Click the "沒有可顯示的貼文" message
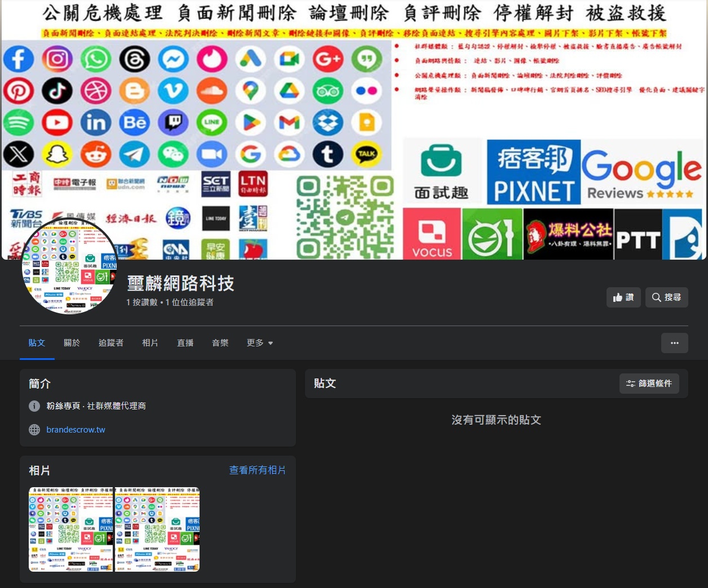 coord(496,420)
